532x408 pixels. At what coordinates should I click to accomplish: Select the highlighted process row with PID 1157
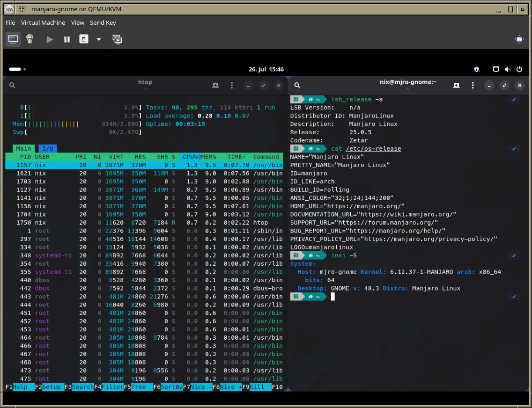click(144, 165)
